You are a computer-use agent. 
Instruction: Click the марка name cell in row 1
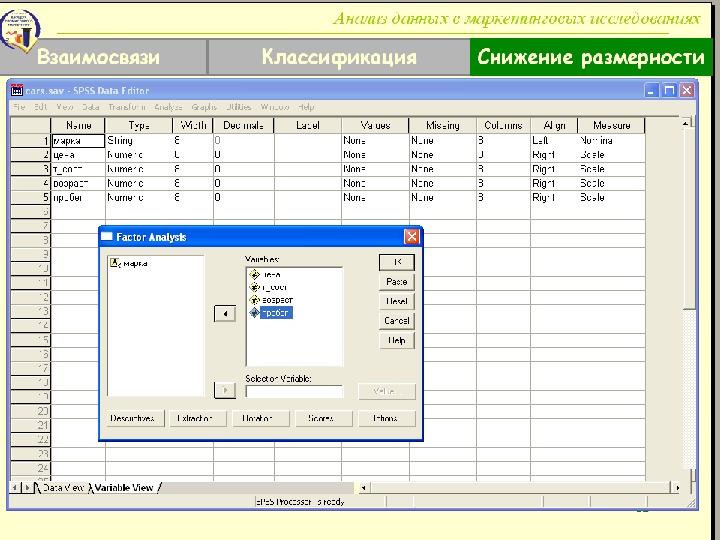(x=78, y=141)
